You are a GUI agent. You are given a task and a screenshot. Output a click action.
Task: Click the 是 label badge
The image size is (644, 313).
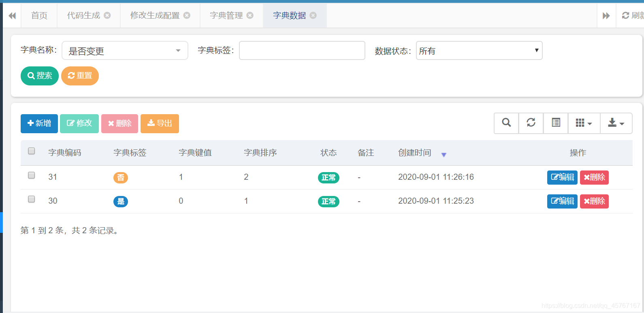pos(121,202)
